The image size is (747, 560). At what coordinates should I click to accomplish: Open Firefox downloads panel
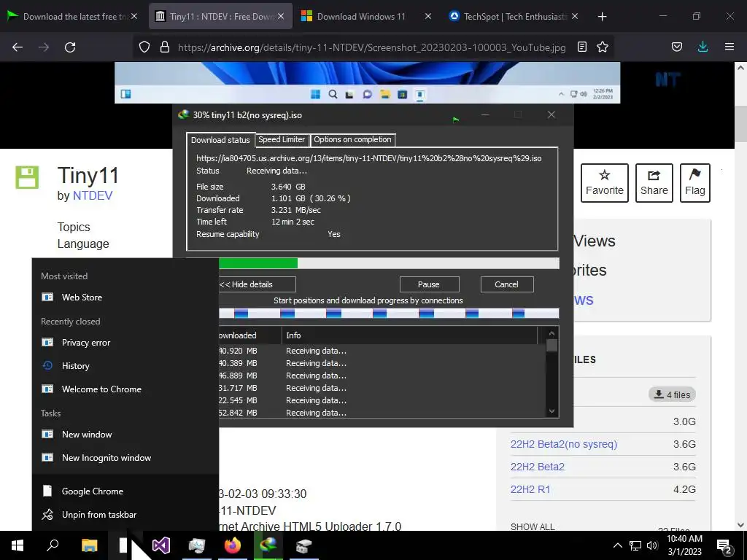pos(703,47)
